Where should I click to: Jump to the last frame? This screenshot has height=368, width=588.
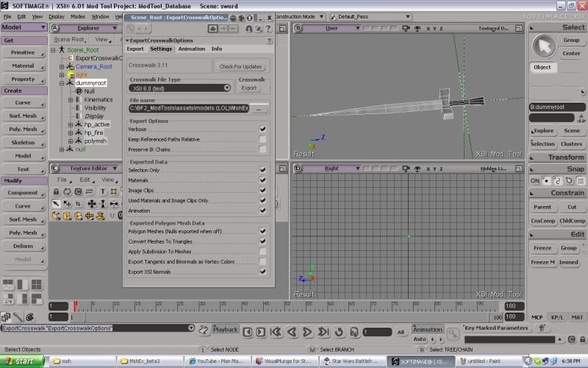tap(323, 332)
